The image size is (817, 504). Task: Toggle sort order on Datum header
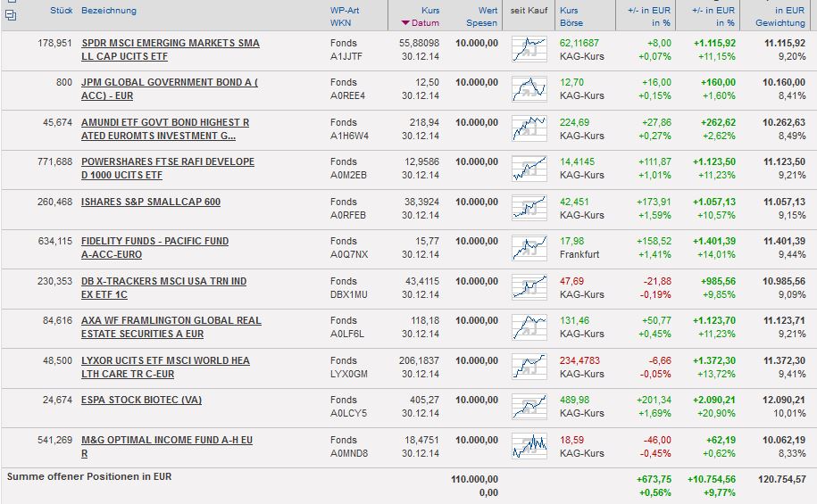[x=421, y=23]
